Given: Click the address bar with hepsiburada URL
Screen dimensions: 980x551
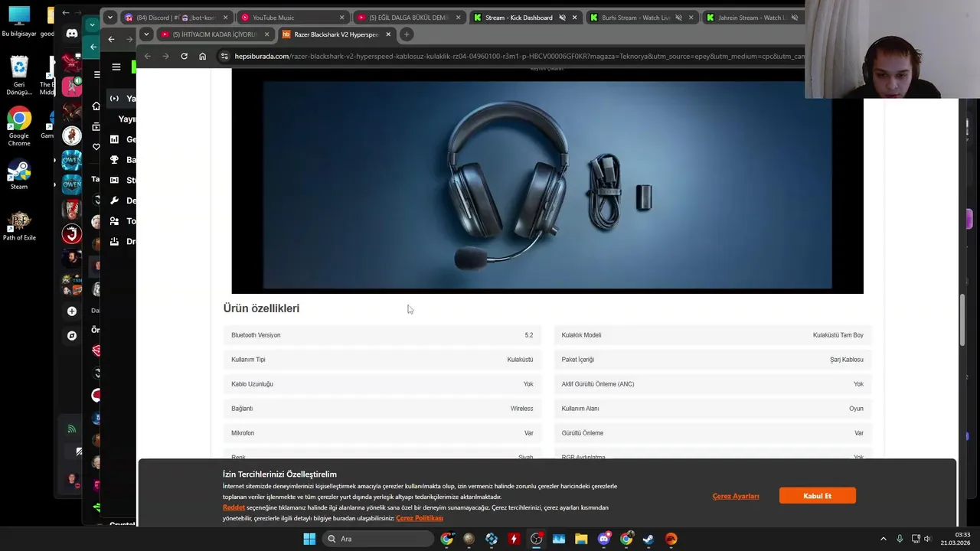Looking at the screenshot, I should click(519, 56).
